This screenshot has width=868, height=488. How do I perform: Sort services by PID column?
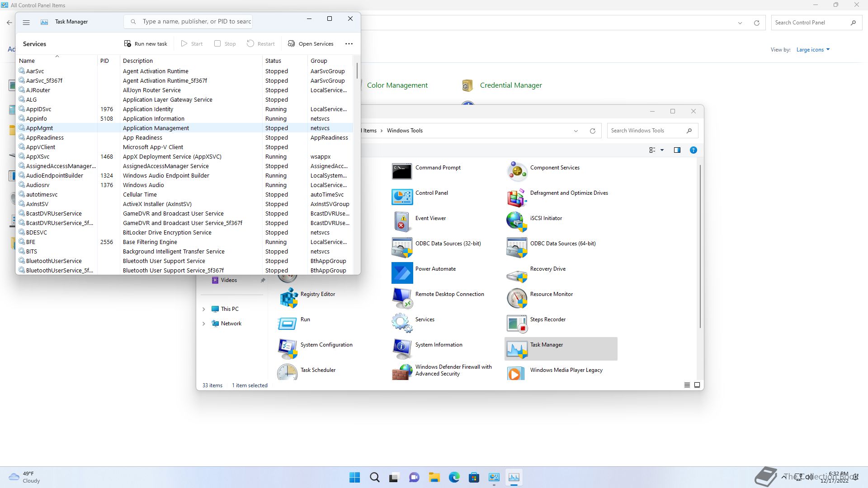108,61
